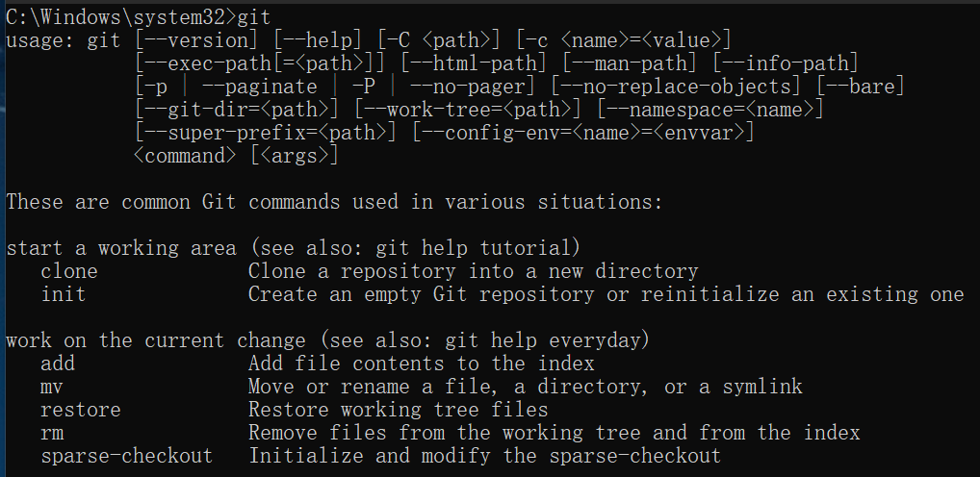Select the '[--version]' option text

click(196, 40)
